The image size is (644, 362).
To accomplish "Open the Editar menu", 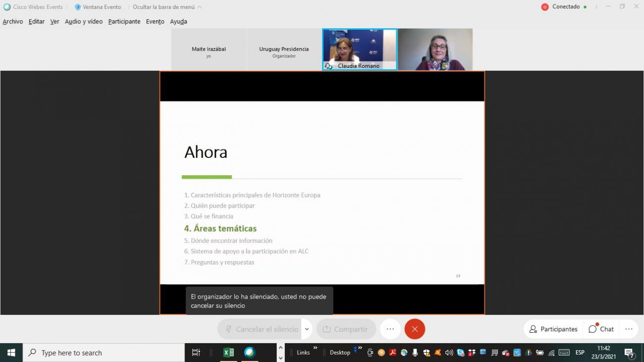I will [37, 21].
